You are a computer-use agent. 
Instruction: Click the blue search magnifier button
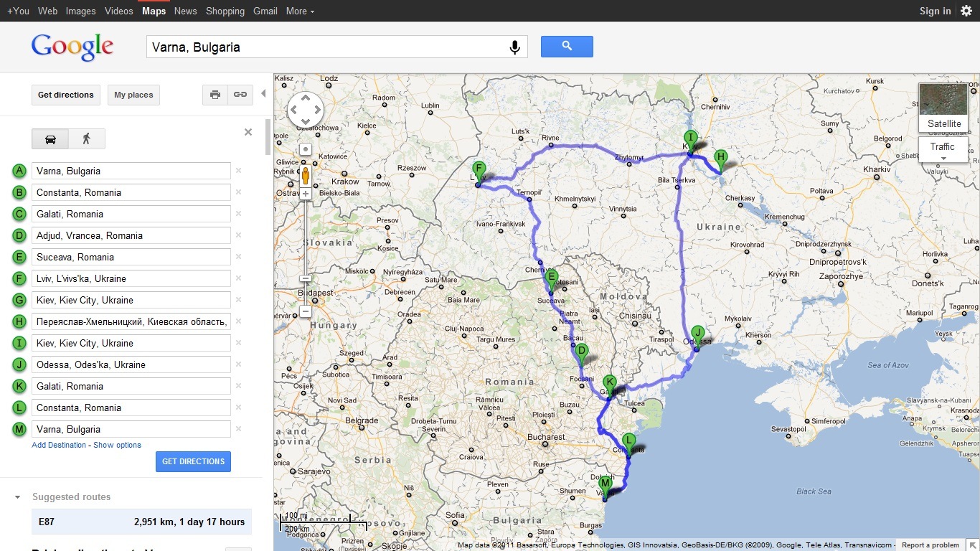click(x=567, y=47)
